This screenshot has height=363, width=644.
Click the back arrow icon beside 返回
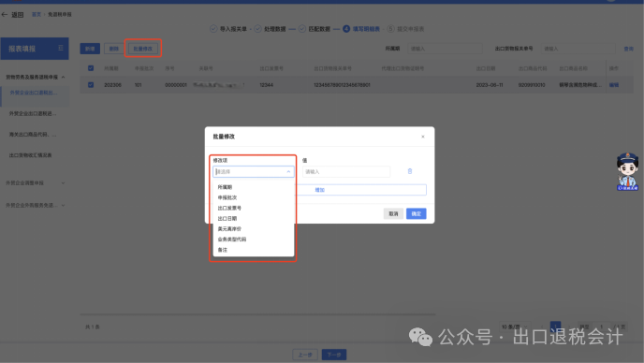click(x=5, y=15)
